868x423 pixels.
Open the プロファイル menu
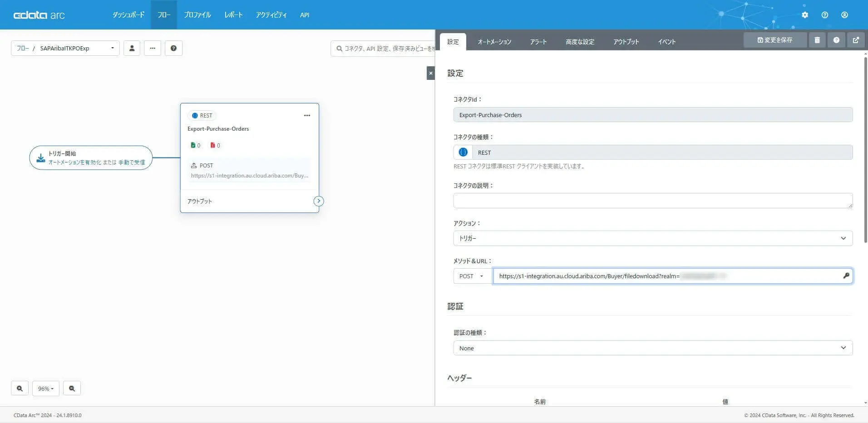point(197,15)
